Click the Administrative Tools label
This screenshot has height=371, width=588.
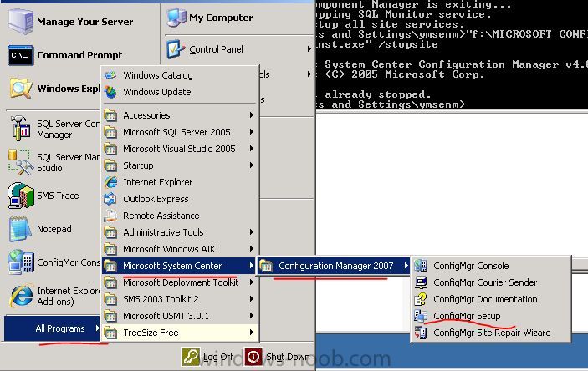(x=163, y=232)
